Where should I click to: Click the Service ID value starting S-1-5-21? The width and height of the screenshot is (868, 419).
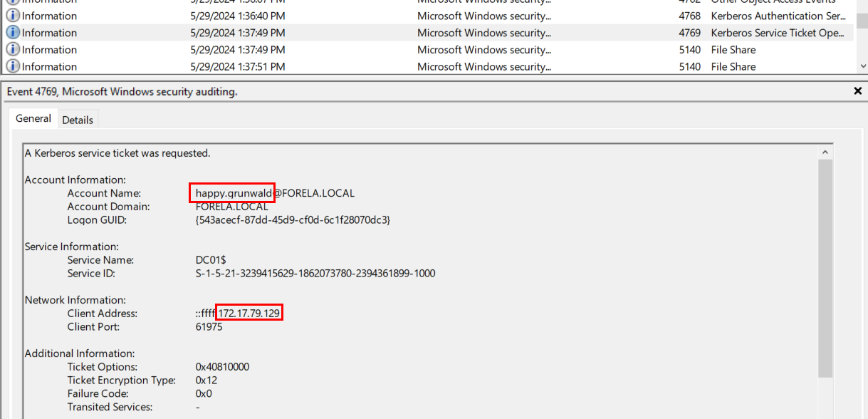(315, 274)
